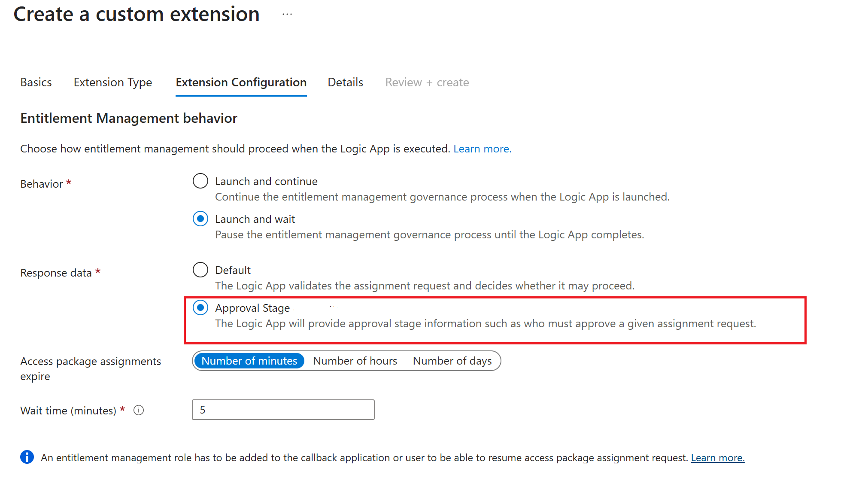
Task: Click the Wait time minutes input field
Action: tap(283, 410)
